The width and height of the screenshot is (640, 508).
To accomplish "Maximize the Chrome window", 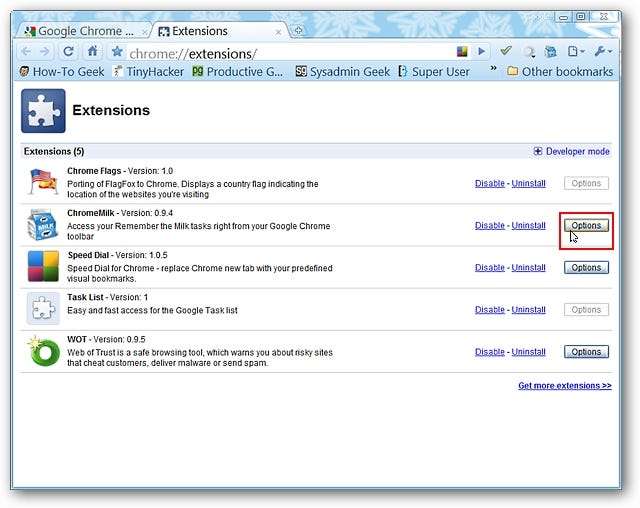I will [x=581, y=17].
